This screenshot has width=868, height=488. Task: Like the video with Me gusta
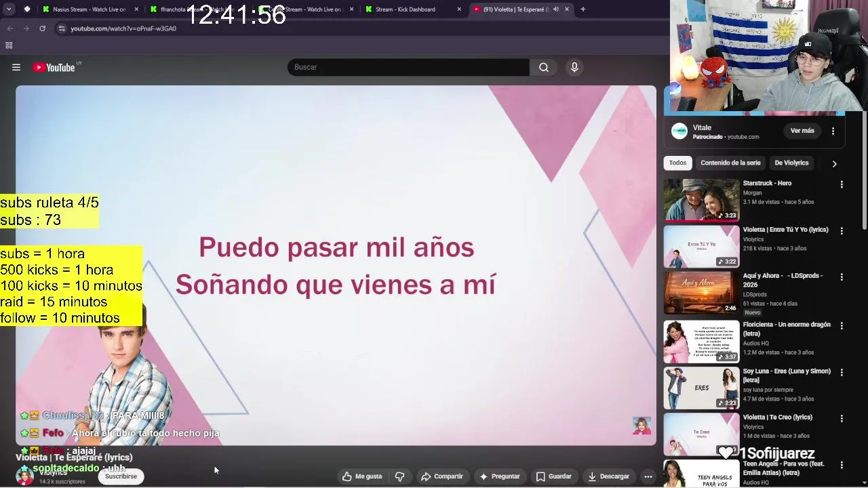[362, 476]
